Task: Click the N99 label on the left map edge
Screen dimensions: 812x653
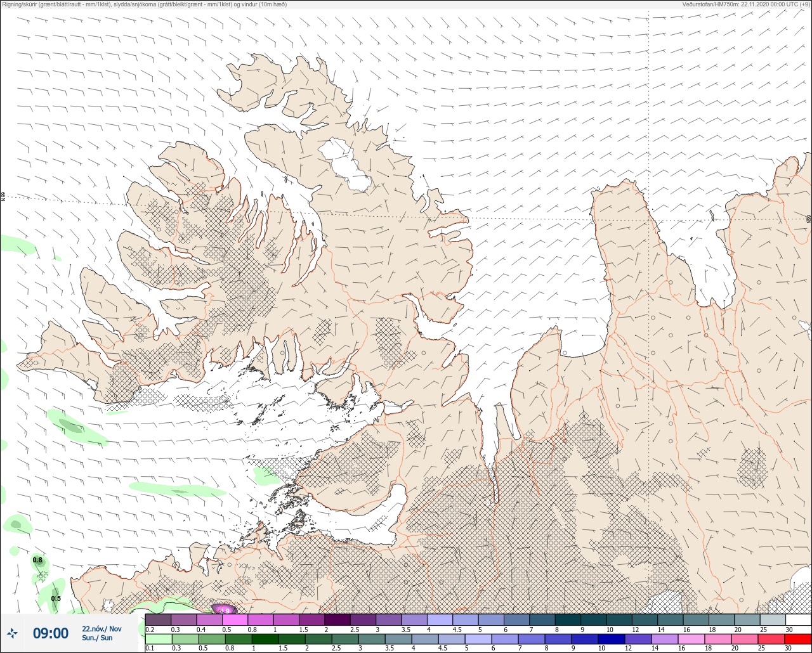Action: 3,197
